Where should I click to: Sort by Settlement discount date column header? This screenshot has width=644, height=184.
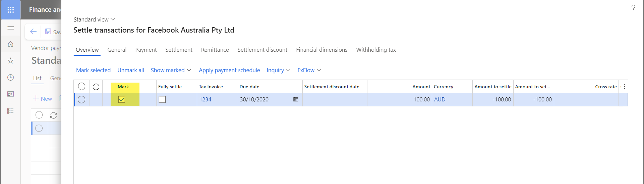(332, 87)
